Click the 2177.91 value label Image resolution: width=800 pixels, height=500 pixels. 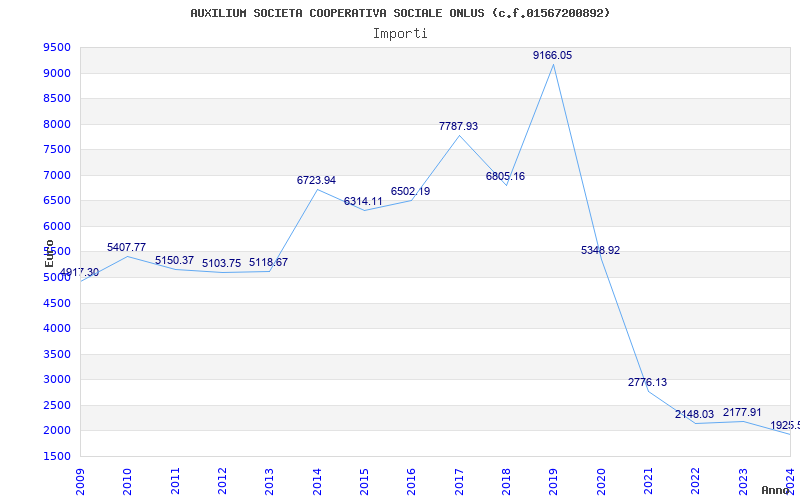pos(742,412)
